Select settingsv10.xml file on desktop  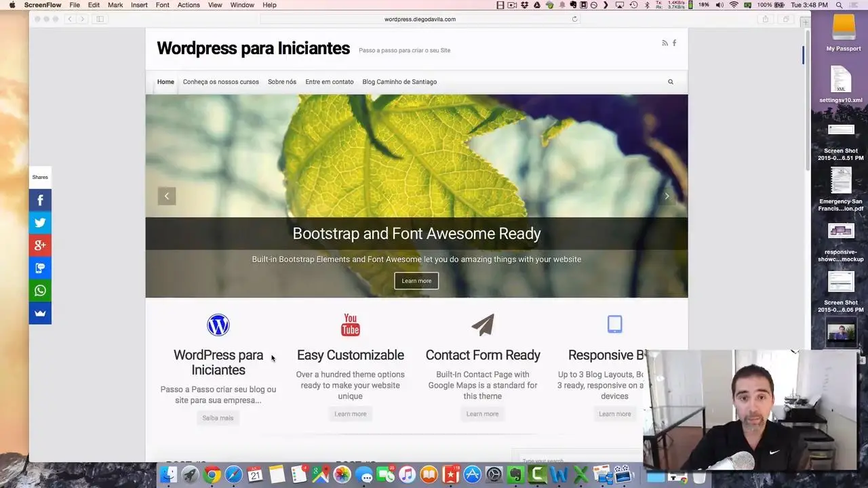click(841, 84)
